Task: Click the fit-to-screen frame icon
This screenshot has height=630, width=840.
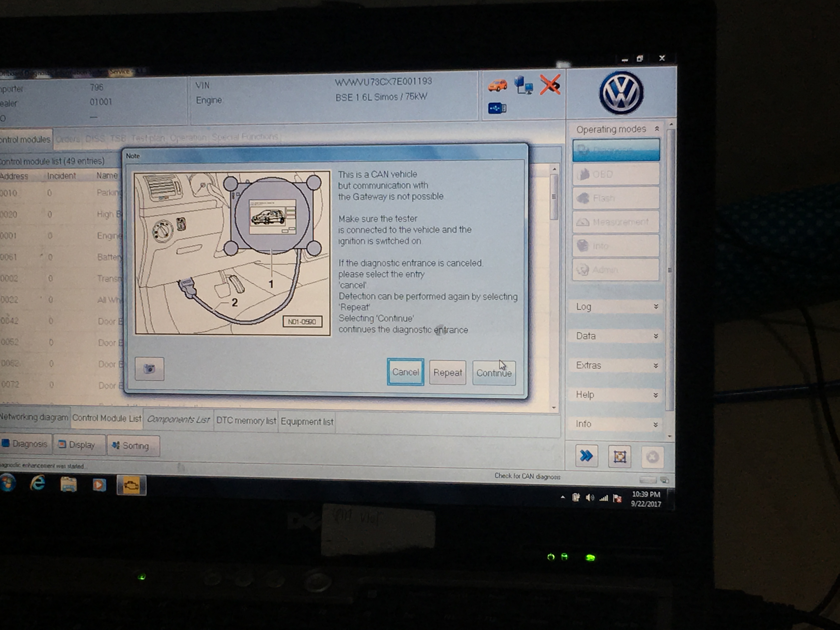Action: click(620, 456)
